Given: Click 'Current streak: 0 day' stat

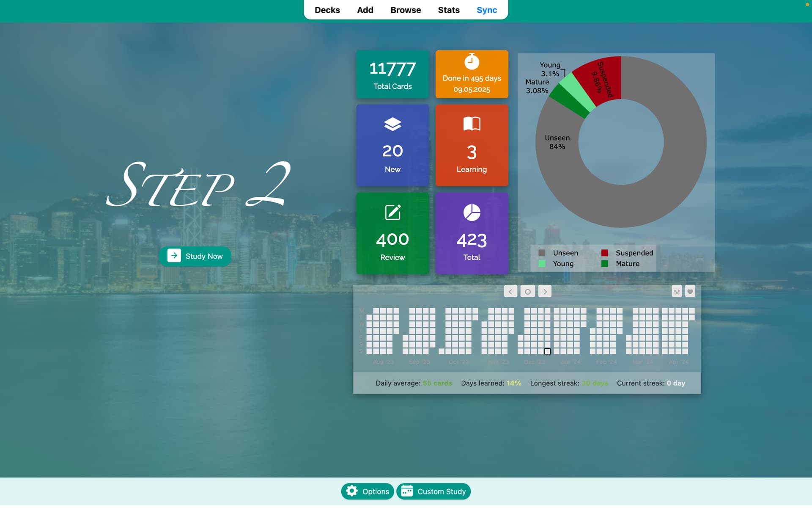Looking at the screenshot, I should pyautogui.click(x=651, y=383).
